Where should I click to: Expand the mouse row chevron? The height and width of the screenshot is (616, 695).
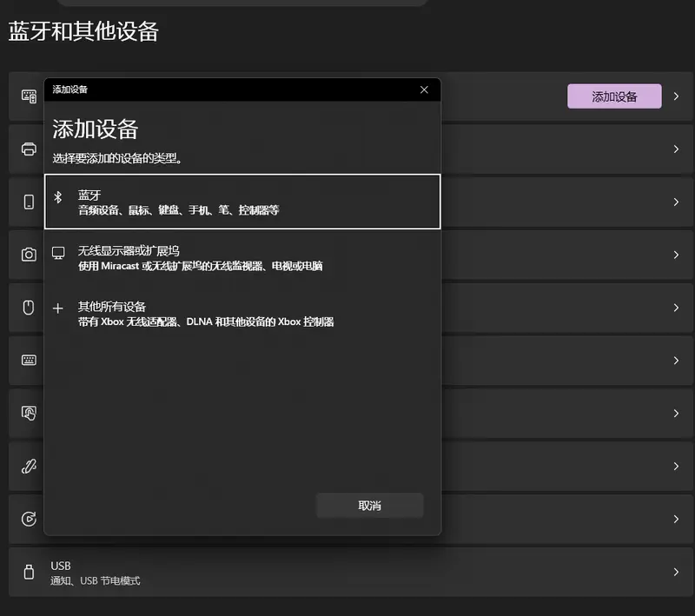[x=676, y=307]
